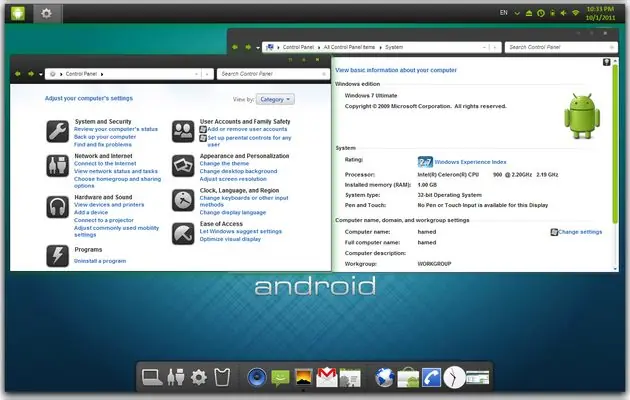
Task: Click Control Panel breadcrumb in front window
Action: pos(81,74)
